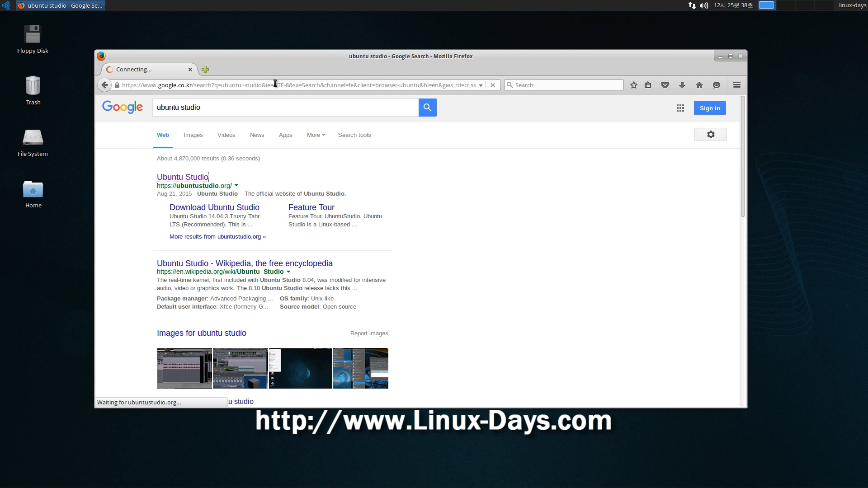
Task: Open the third dark desktop image thumbnail
Action: pyautogui.click(x=301, y=368)
